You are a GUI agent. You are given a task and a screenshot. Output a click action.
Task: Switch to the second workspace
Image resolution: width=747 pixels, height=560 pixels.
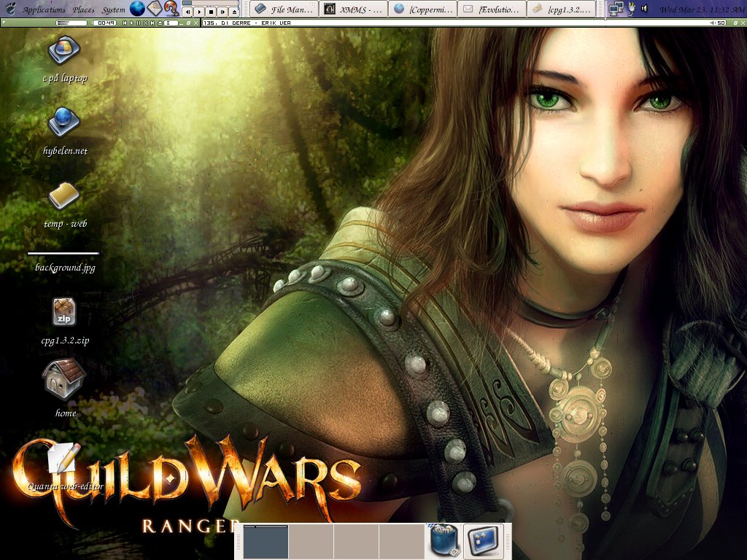[311, 542]
